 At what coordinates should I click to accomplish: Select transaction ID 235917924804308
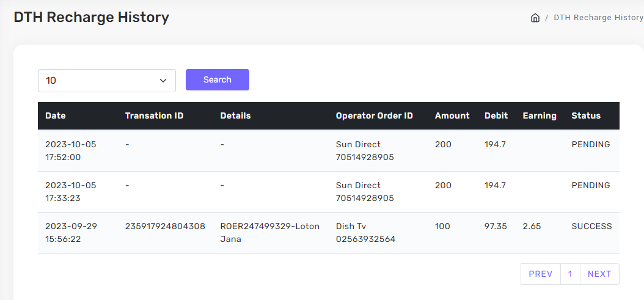click(165, 226)
